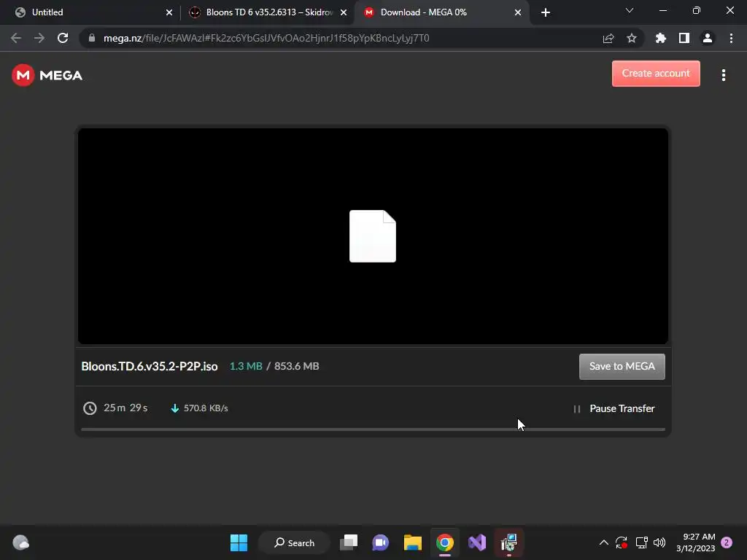Click the sync update tray icon

622,542
